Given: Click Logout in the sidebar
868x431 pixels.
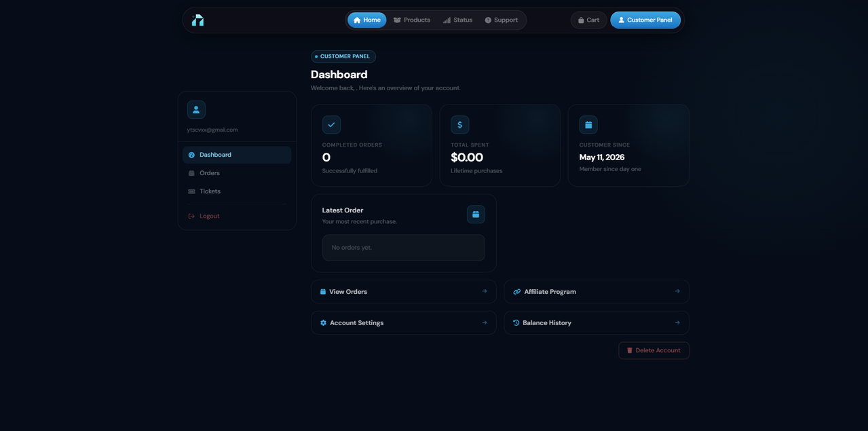Looking at the screenshot, I should pos(237,216).
